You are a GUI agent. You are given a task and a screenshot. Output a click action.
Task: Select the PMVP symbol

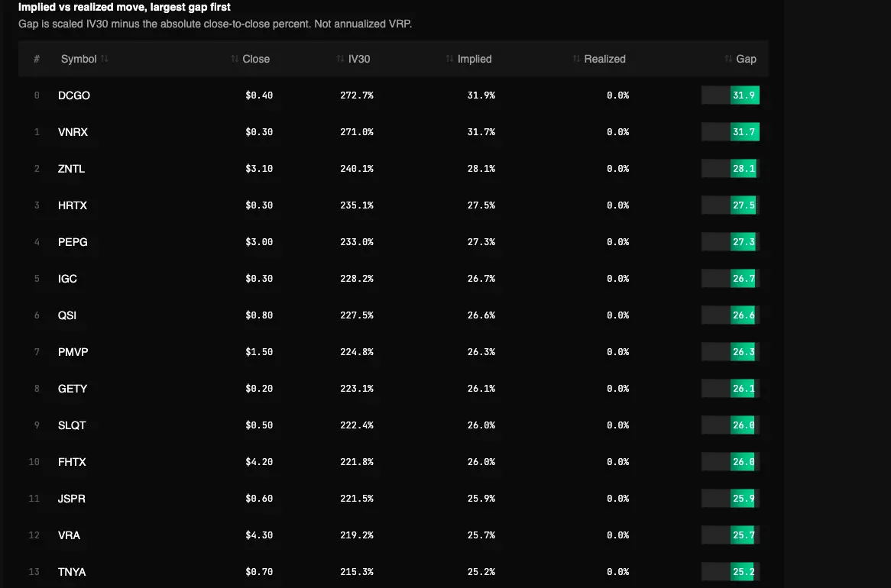click(x=73, y=352)
